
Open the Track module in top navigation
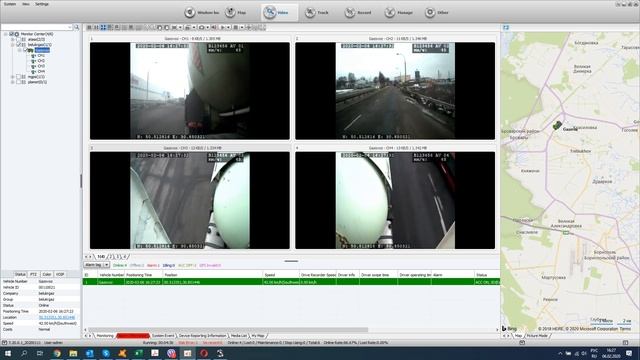click(x=317, y=13)
